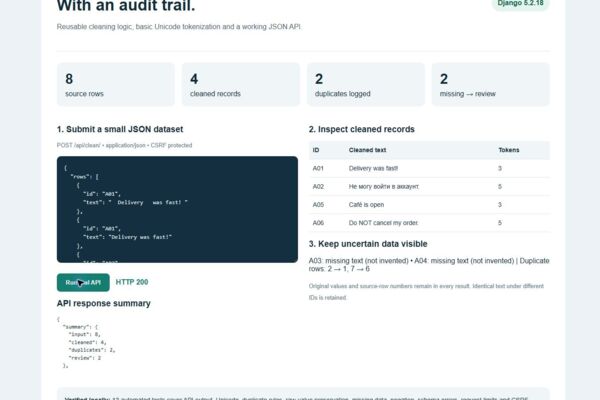Click inside the JSON dataset code editor
Viewport: 600px width, 400px height.
pyautogui.click(x=177, y=209)
